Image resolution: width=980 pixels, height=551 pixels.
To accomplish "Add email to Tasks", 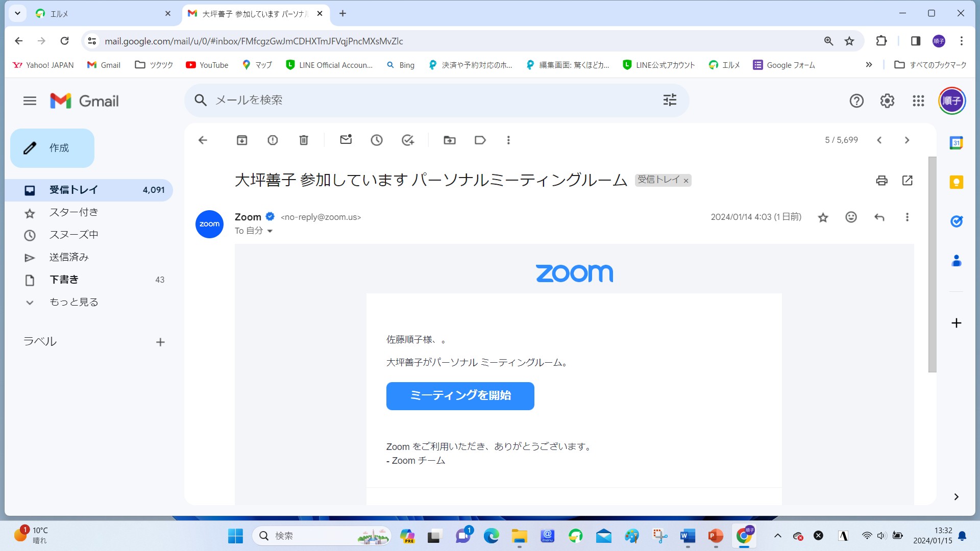I will (408, 140).
